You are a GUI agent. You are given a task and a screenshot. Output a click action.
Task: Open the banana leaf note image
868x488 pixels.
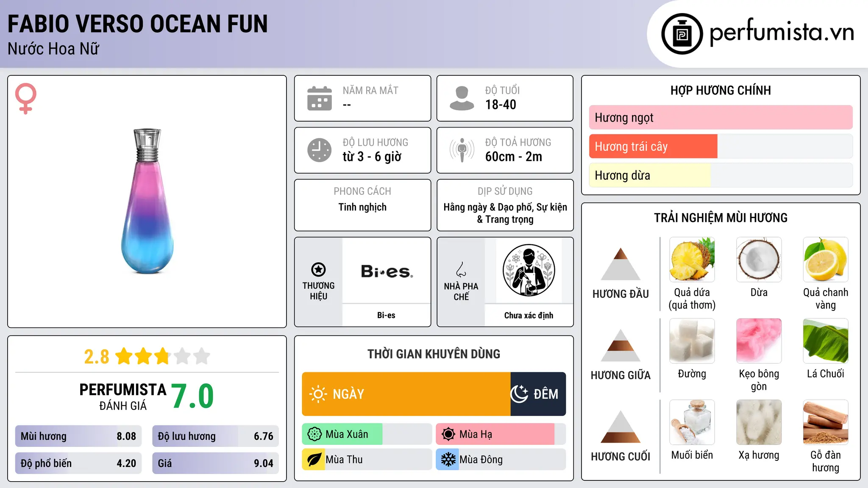click(x=826, y=341)
